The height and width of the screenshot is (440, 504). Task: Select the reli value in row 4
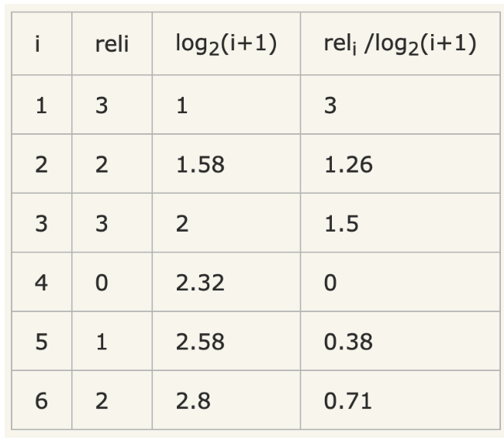pos(102,283)
